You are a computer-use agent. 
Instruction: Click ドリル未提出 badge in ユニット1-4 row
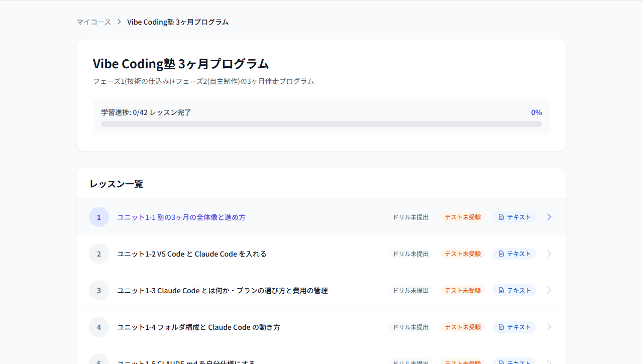point(410,327)
